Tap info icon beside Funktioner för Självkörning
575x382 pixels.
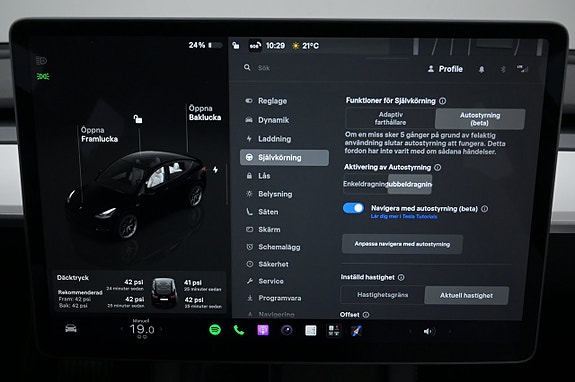(443, 101)
